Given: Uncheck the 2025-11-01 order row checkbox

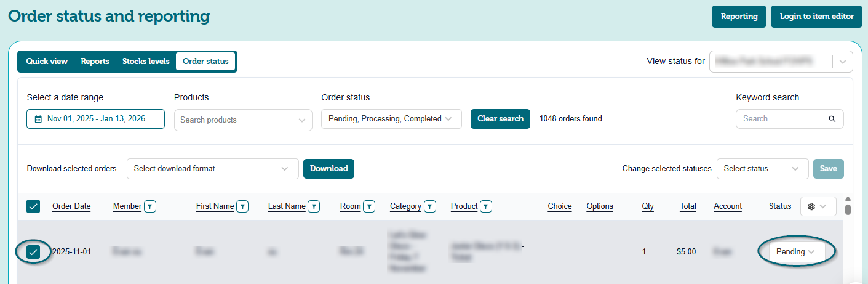Looking at the screenshot, I should coord(33,251).
